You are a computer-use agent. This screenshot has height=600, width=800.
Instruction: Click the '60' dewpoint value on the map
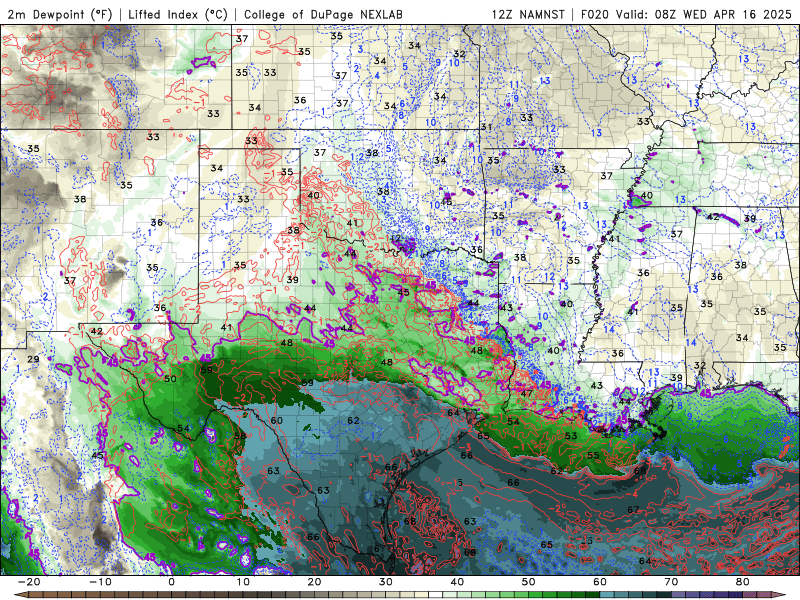coord(277,420)
